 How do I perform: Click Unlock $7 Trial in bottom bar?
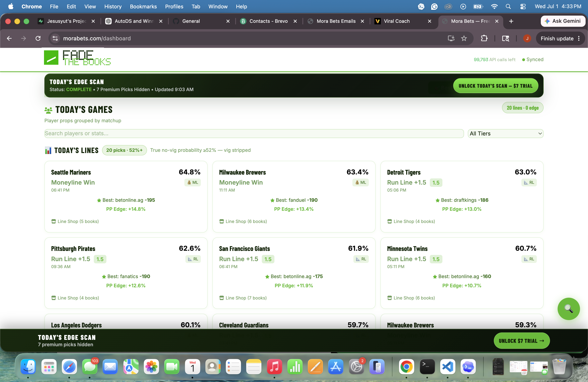pos(522,341)
